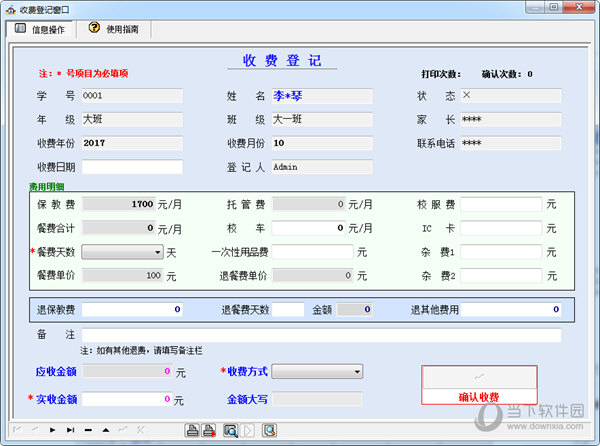Screen dimensions: 600x446
Task: Click the 保教费 field showing 1700
Action: coord(119,204)
